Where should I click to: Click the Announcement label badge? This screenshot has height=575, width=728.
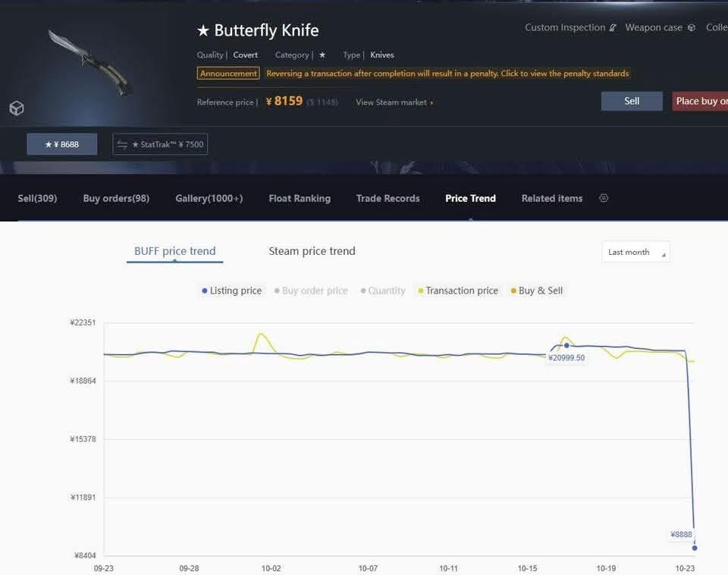pyautogui.click(x=228, y=74)
